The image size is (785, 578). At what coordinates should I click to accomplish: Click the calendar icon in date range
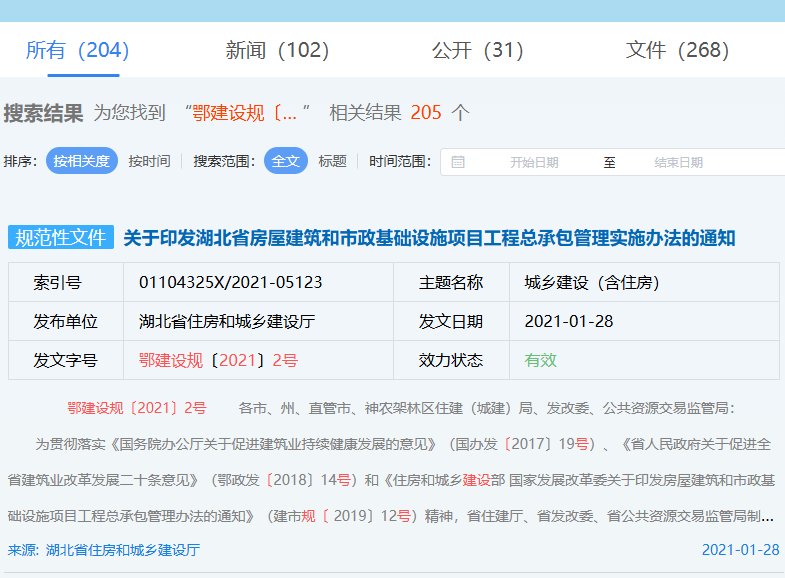pos(458,162)
